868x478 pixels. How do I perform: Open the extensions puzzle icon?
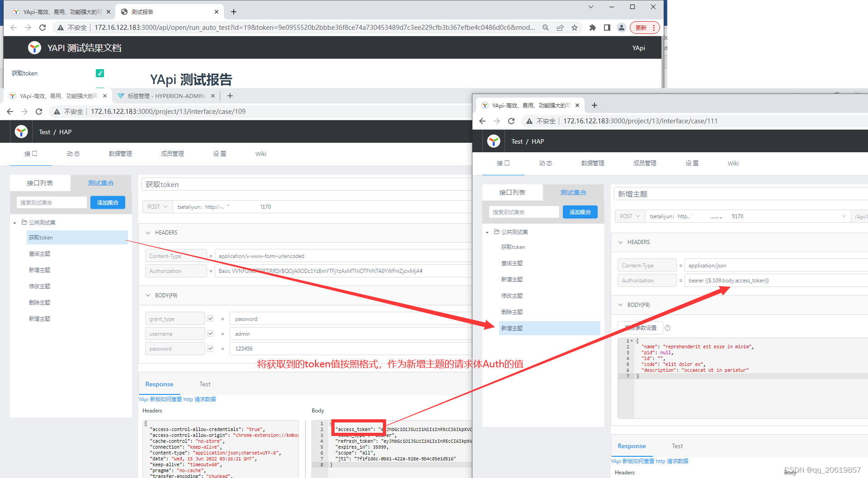[593, 28]
